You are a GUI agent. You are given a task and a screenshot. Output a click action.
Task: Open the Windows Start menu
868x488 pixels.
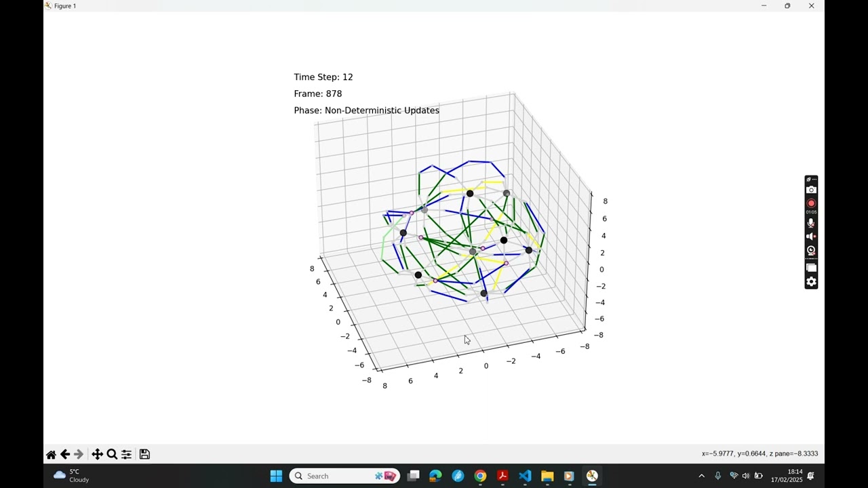tap(276, 476)
